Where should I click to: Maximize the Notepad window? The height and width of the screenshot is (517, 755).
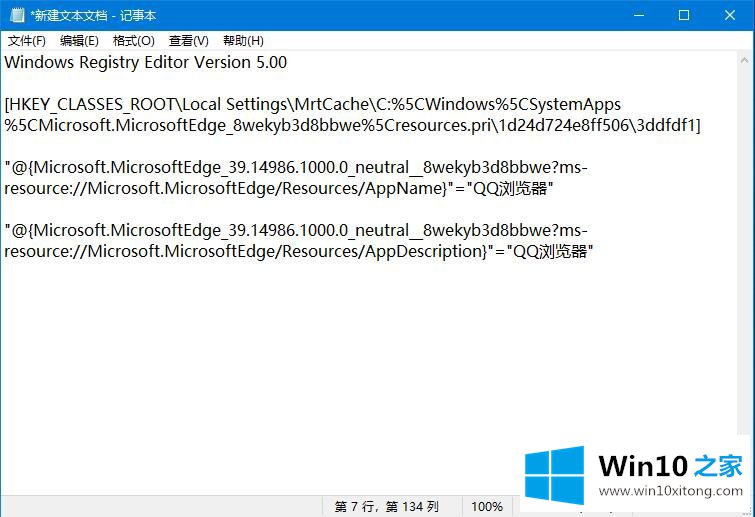coord(684,15)
